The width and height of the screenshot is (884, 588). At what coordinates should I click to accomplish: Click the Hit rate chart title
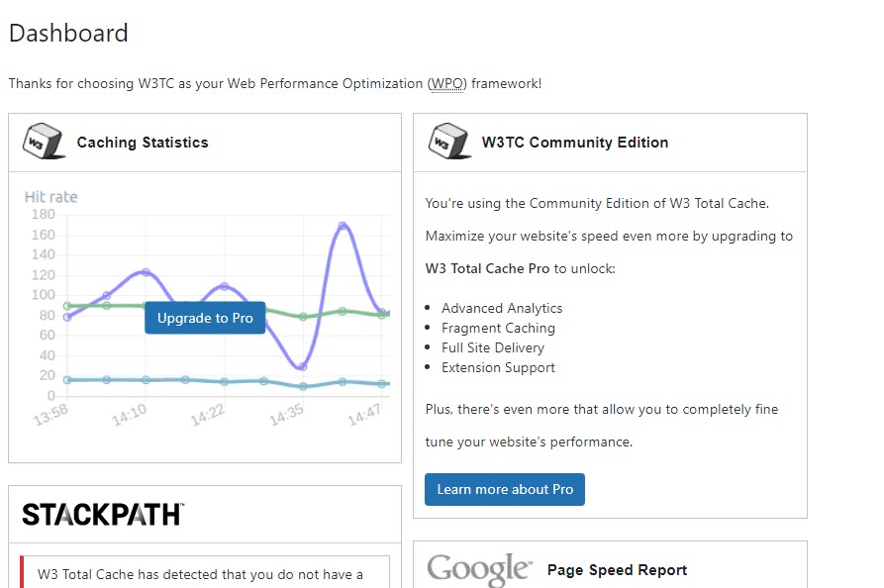pyautogui.click(x=50, y=197)
